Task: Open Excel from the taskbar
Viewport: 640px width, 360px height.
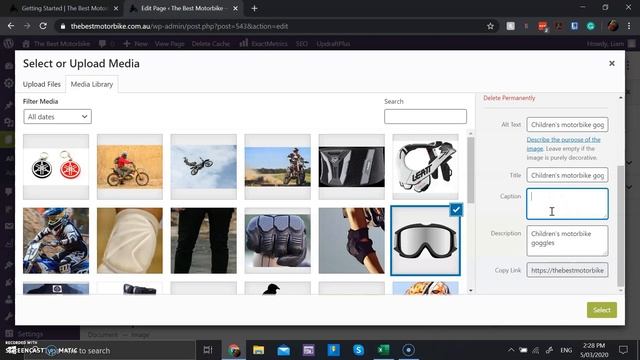Action: pos(383,350)
